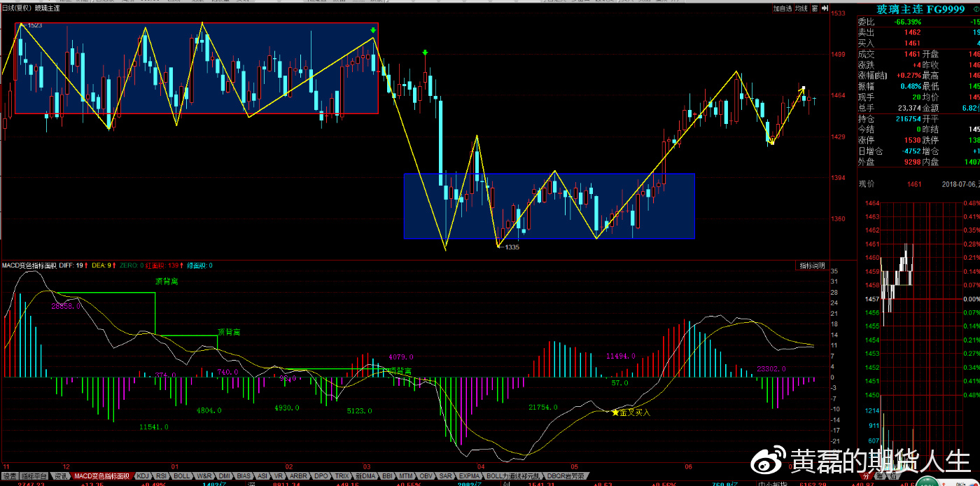Image resolution: width=980 pixels, height=486 pixels.
Task: Switch to BOLL indicator
Action: [181, 475]
